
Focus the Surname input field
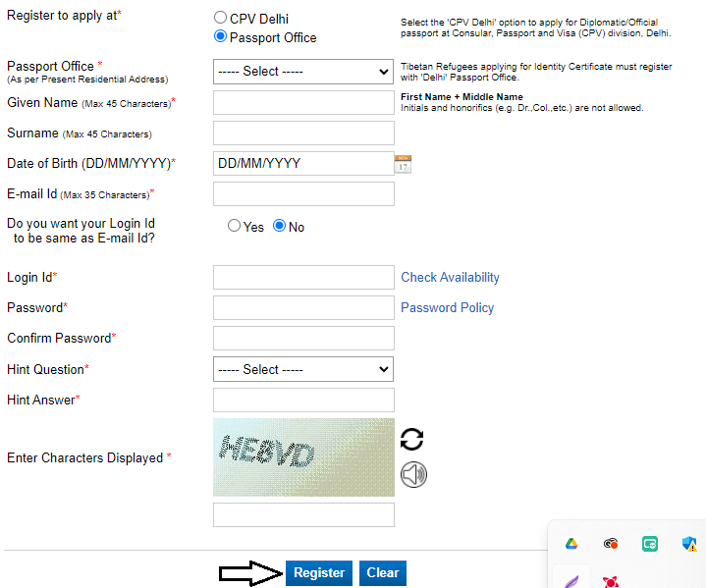(304, 133)
